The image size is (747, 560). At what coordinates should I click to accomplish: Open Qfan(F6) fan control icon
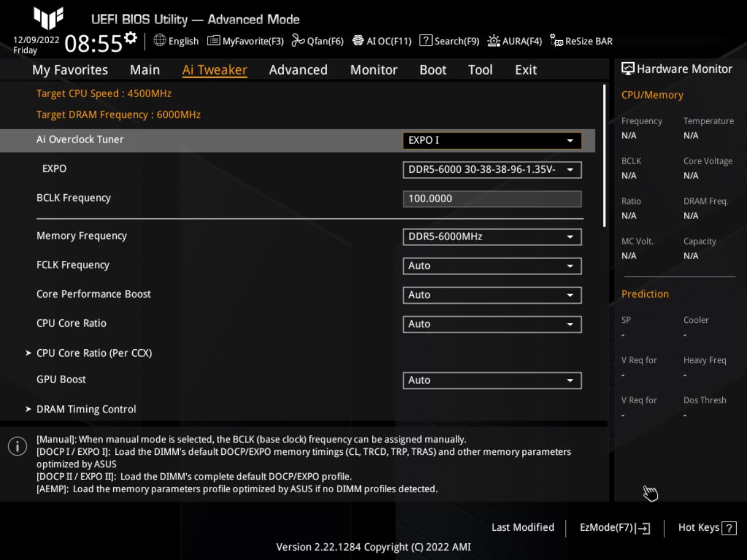pos(298,40)
